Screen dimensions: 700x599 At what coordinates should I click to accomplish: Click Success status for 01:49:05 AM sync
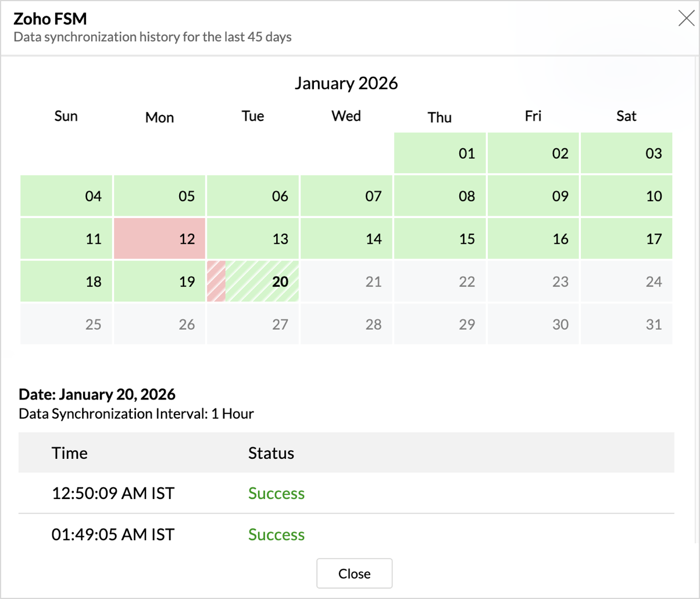[276, 534]
